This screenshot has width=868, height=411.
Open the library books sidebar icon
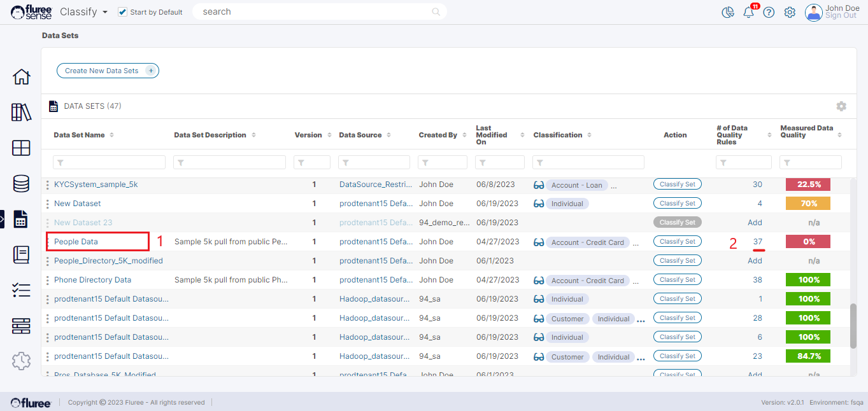tap(21, 113)
